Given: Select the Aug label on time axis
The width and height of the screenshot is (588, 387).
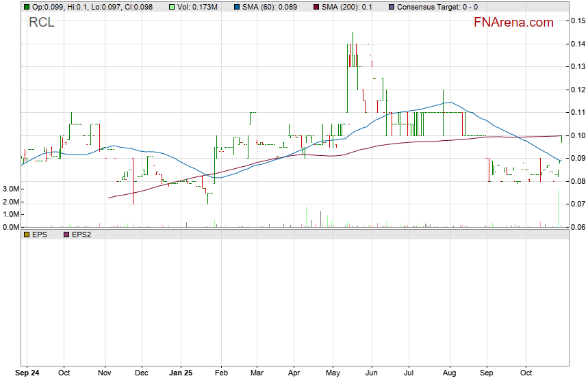Looking at the screenshot, I should coord(450,373).
